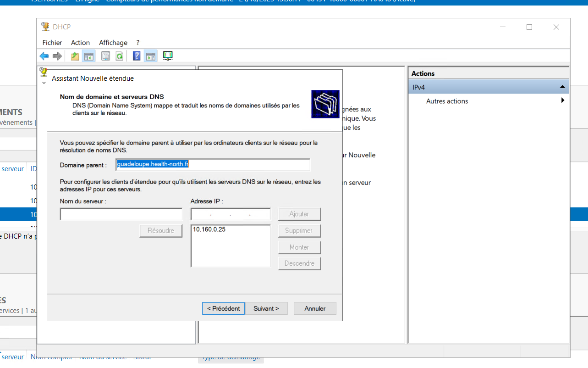This screenshot has height=368, width=588.
Task: Click the Domaine parent text field
Action: coord(213,165)
